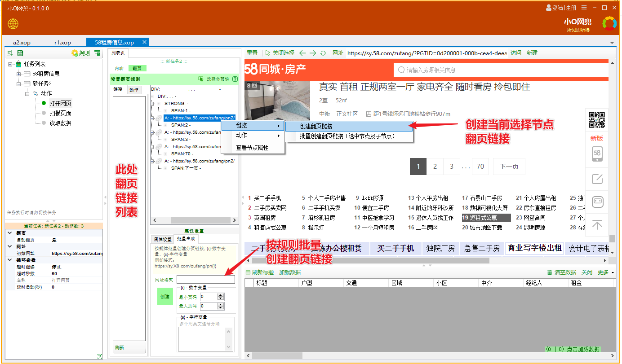Viewport: 622px width, 364px height.
Task: Collapse the 任务列表 root node
Action: pos(10,64)
